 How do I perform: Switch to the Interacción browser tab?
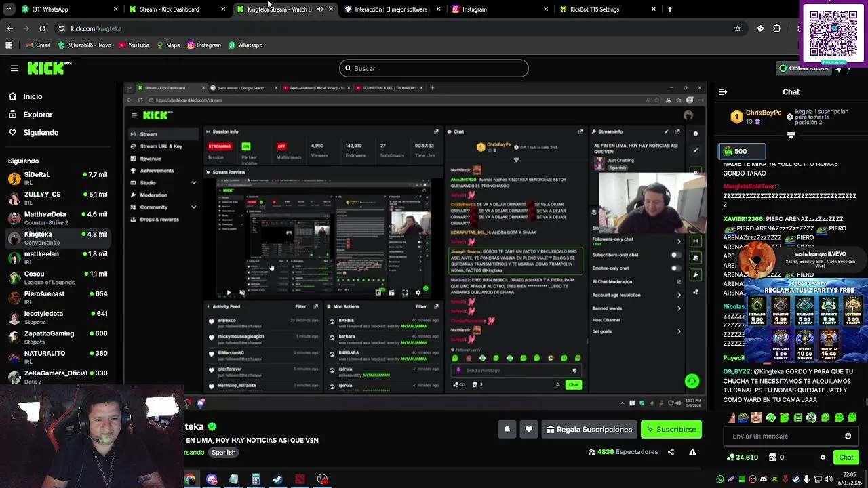point(391,9)
